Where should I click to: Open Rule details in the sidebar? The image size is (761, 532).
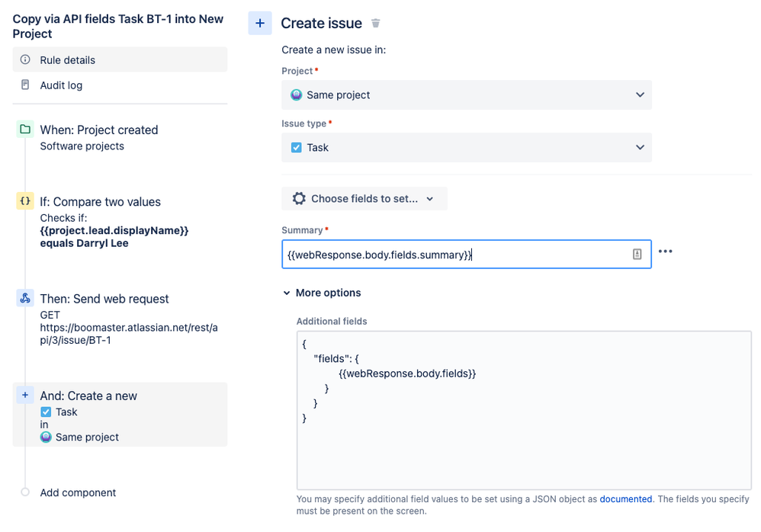click(67, 59)
